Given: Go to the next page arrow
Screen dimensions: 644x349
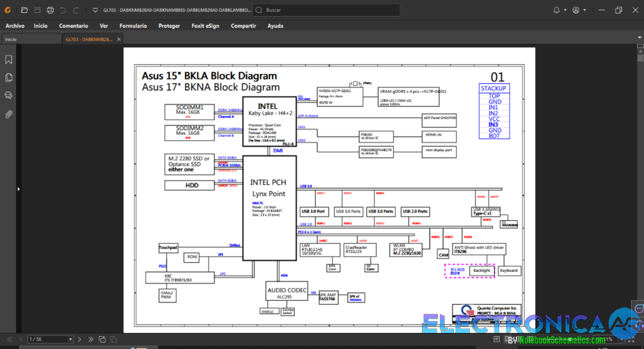Looking at the screenshot, I should [79, 339].
